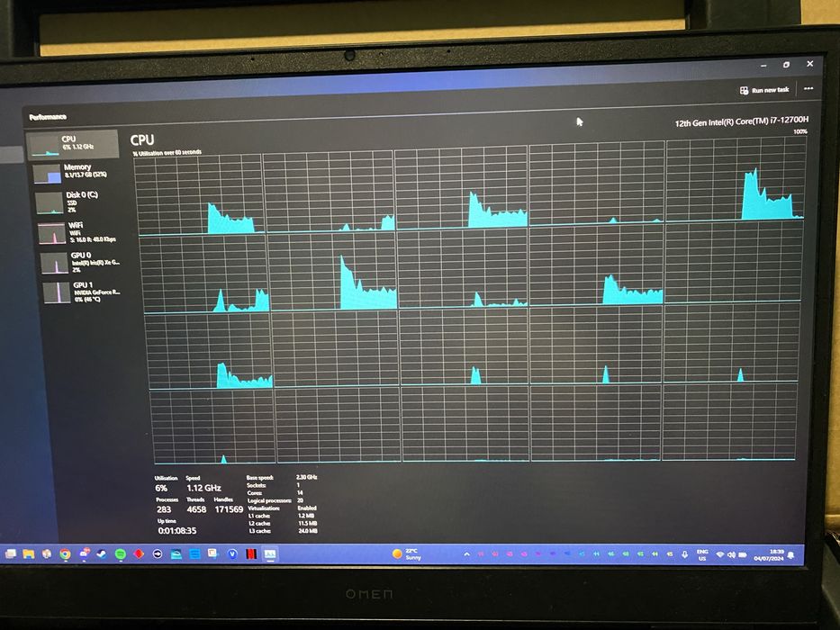Open the Teams chat icon with notification badge
Screen dimensions: 840x630
pyautogui.click(x=84, y=553)
